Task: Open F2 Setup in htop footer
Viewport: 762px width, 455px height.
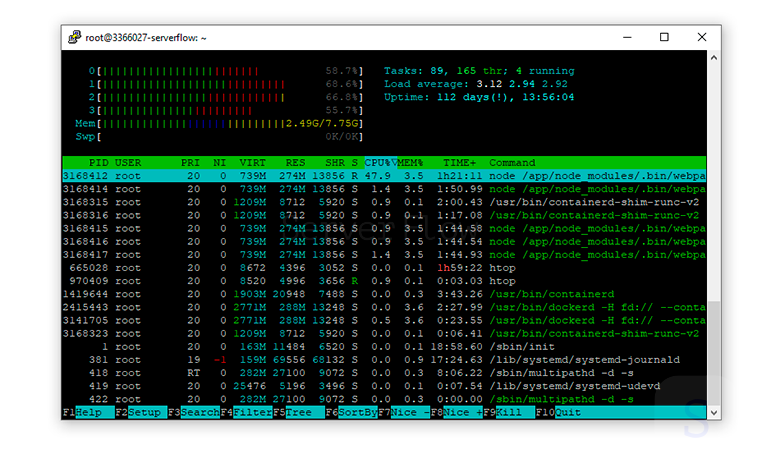Action: pos(141,413)
